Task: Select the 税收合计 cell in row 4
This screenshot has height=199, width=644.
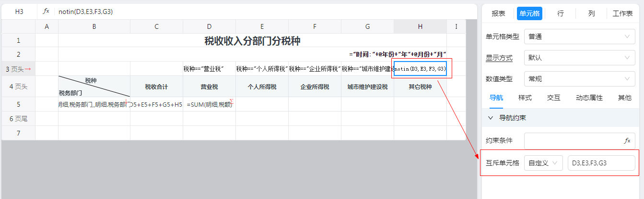Action: tap(156, 87)
